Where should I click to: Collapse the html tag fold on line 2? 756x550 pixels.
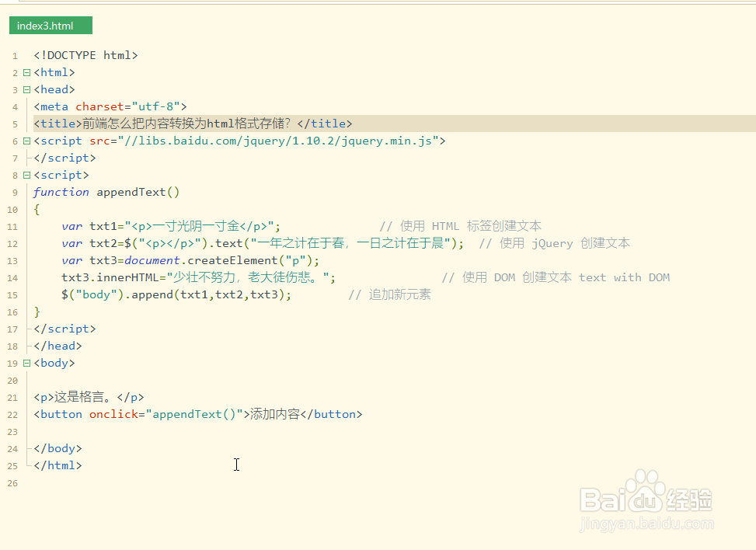[x=27, y=73]
